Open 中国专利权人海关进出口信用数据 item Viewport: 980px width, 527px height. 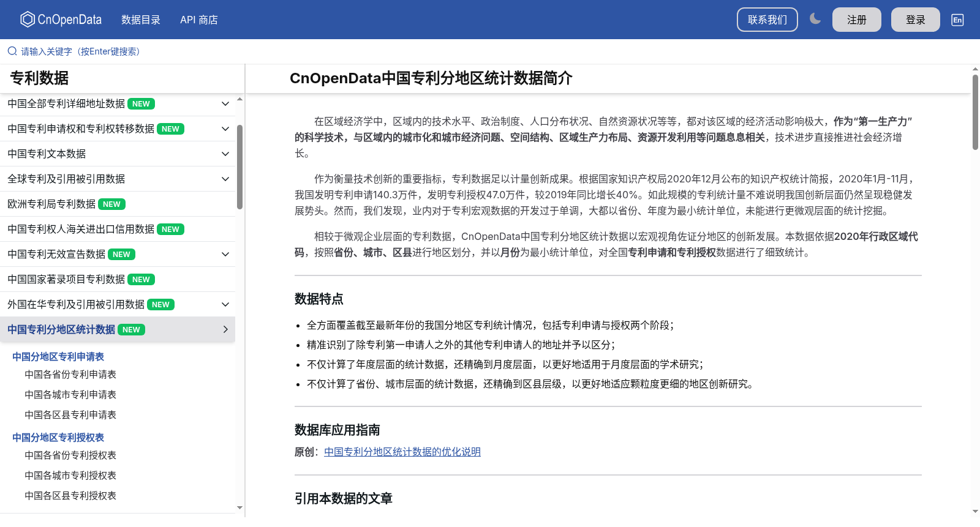pos(118,230)
